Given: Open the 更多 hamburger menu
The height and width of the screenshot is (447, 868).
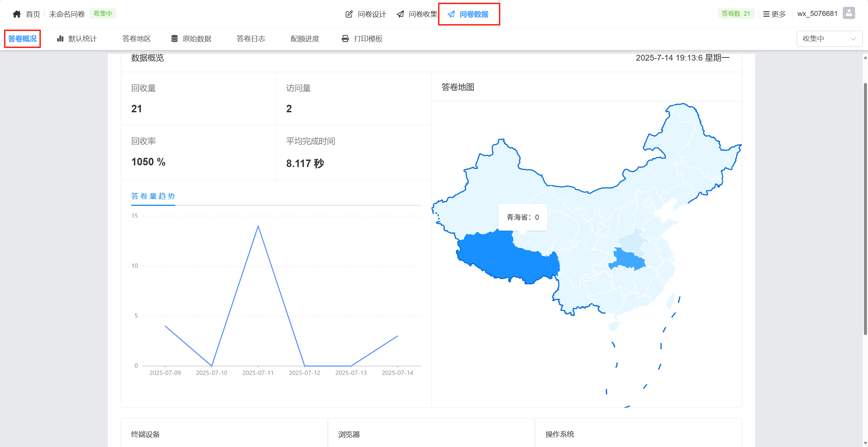Looking at the screenshot, I should pos(774,14).
